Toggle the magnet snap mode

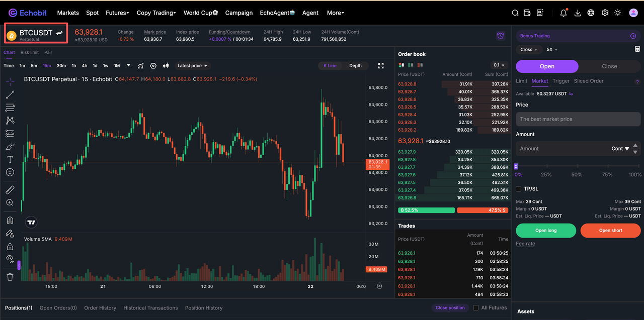(10, 221)
